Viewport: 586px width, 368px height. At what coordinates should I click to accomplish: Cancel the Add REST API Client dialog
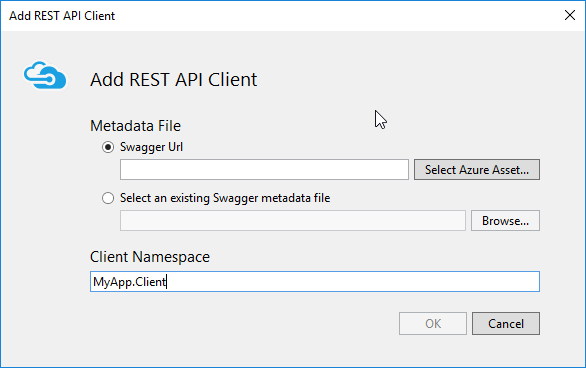tap(506, 324)
